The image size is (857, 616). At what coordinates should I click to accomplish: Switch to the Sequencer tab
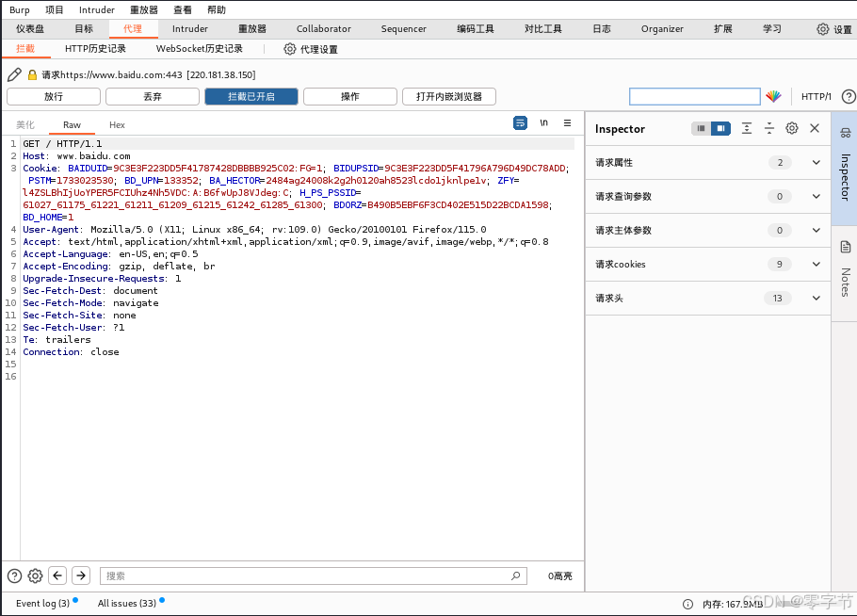click(x=403, y=29)
